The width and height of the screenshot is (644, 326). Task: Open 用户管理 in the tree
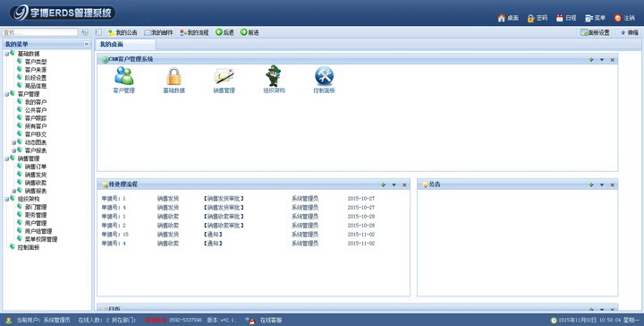(35, 223)
